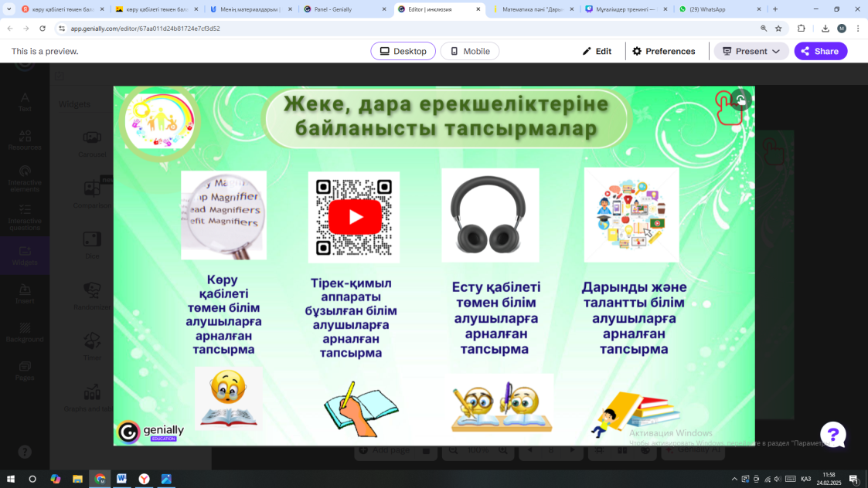Switch to the 'Математика пәні' tab
The height and width of the screenshot is (488, 868).
pyautogui.click(x=532, y=9)
